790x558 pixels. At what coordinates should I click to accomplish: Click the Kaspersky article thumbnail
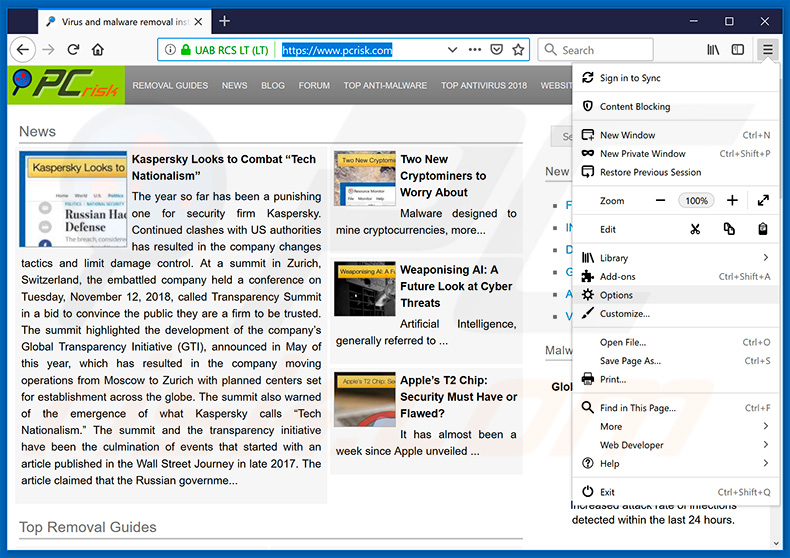click(x=73, y=199)
